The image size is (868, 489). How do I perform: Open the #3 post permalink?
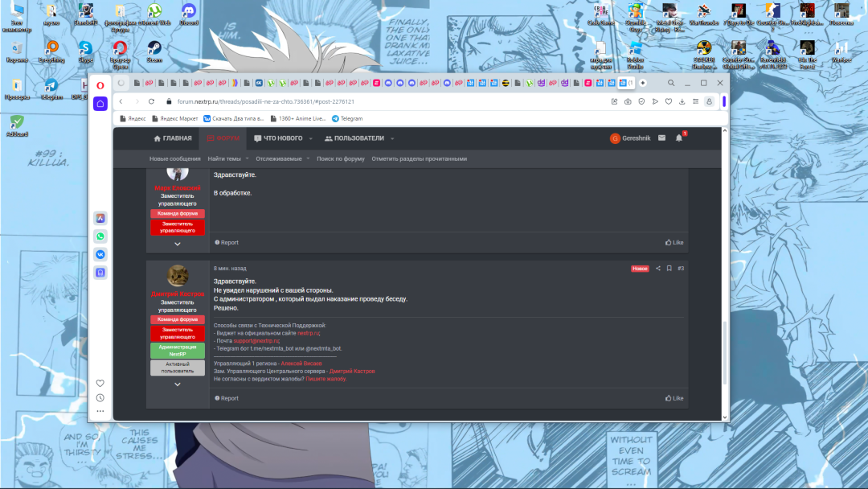(681, 269)
